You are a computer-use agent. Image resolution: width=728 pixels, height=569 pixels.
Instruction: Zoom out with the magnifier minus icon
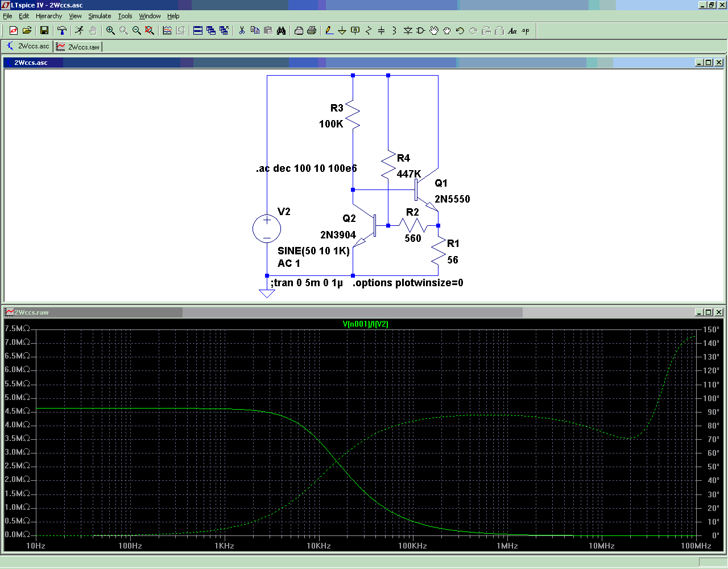pos(136,31)
